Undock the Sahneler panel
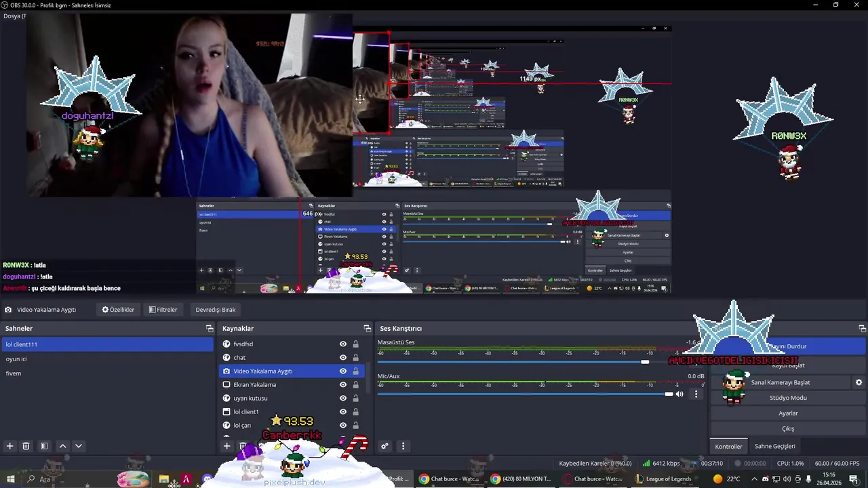 point(210,328)
